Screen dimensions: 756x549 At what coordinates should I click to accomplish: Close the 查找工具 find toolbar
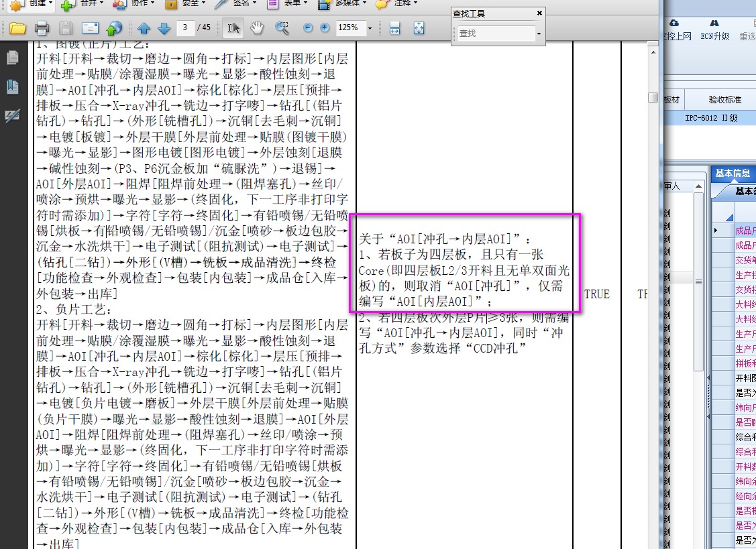coord(539,13)
